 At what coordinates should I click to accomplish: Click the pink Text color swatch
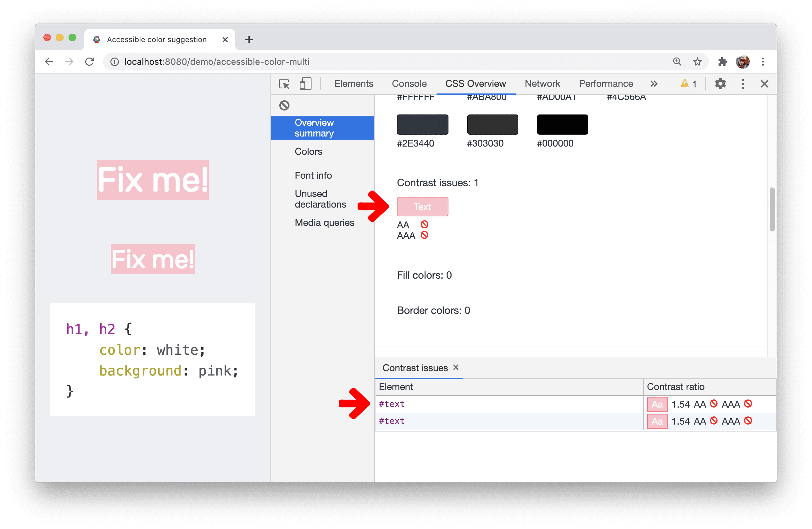tap(422, 207)
